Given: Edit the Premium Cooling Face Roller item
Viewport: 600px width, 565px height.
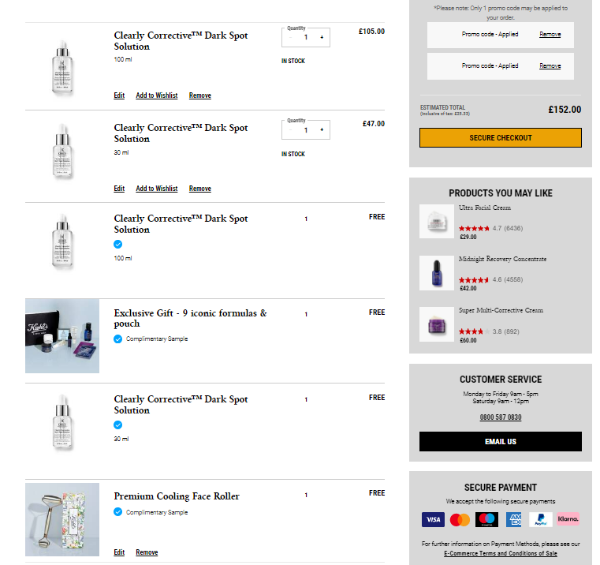Looking at the screenshot, I should pos(119,552).
